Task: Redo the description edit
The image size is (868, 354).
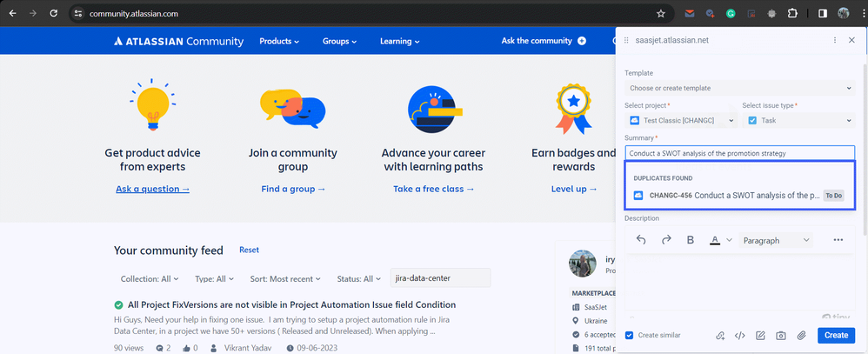Action: (666, 240)
